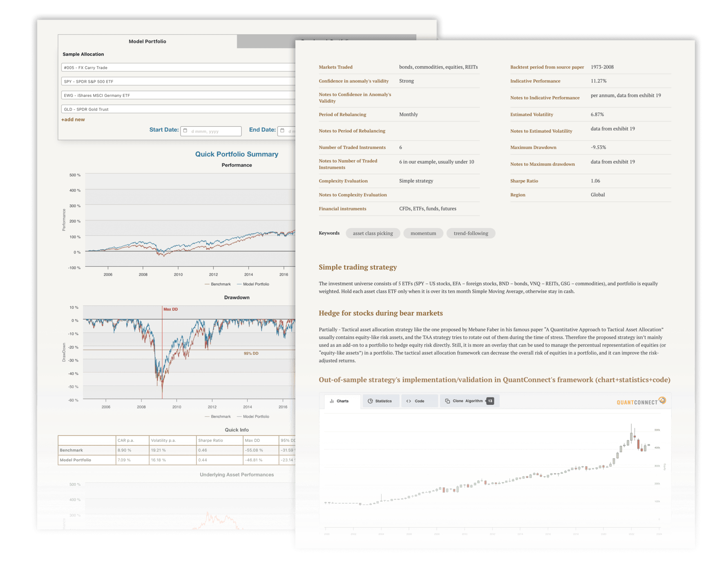The height and width of the screenshot is (585, 728).
Task: Click the Start Date calendar icon
Action: (x=185, y=131)
